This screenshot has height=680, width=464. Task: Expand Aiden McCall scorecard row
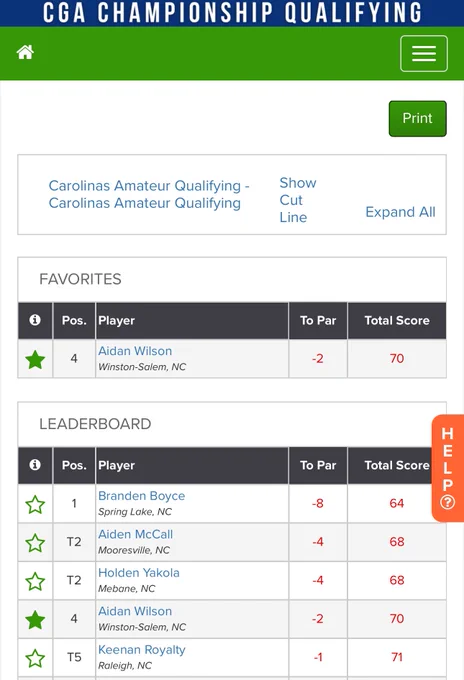pos(135,534)
